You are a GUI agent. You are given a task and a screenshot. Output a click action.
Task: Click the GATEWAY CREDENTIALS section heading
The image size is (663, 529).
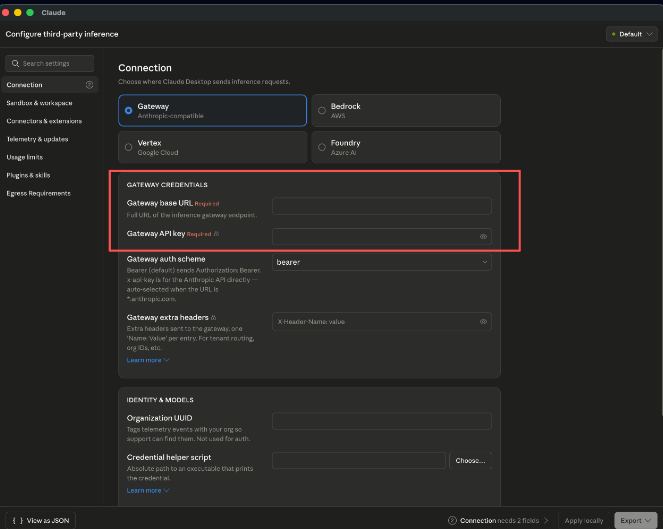tap(167, 185)
